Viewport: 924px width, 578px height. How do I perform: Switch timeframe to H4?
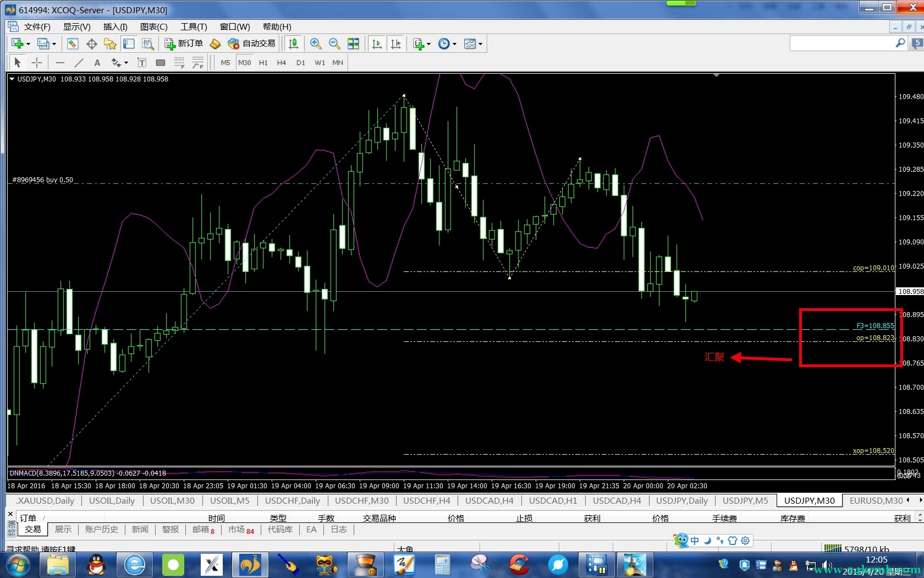tap(282, 63)
